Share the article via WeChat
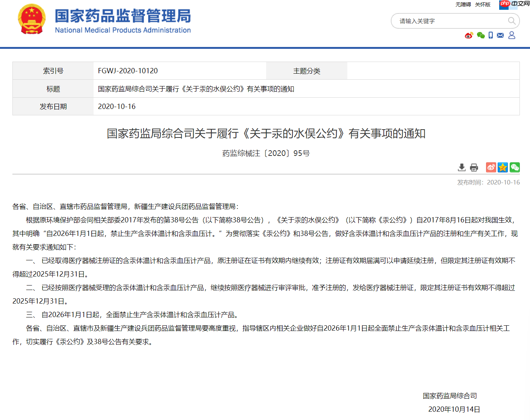The height and width of the screenshot is (420, 530). tap(515, 167)
